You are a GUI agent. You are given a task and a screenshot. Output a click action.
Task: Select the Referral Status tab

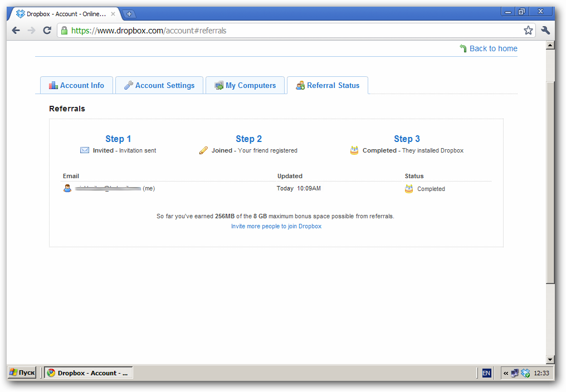coord(328,85)
